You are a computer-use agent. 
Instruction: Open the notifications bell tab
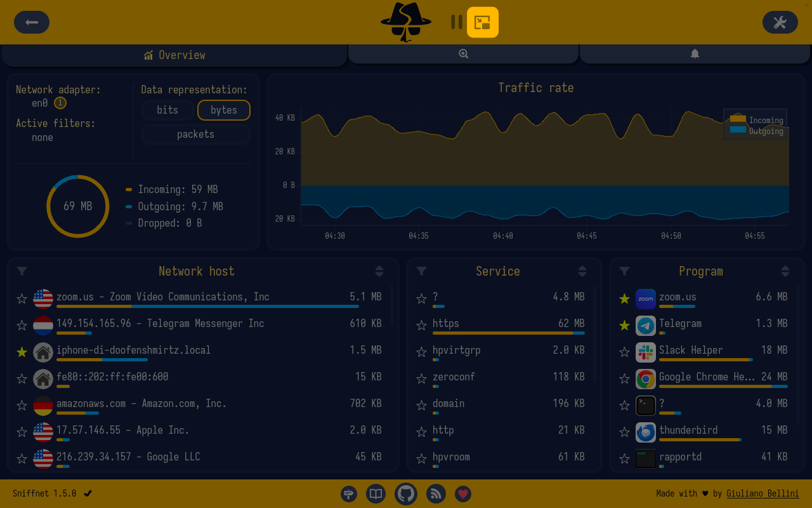coord(695,54)
